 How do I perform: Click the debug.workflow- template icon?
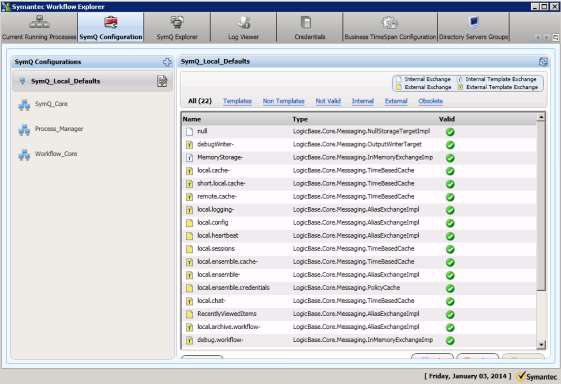(x=189, y=340)
